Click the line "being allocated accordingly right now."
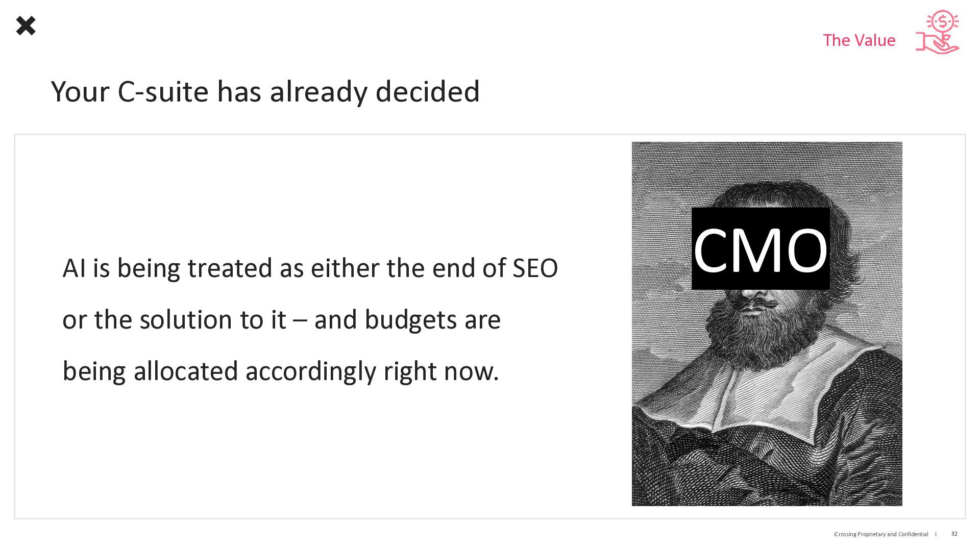This screenshot has width=980, height=551. pos(280,371)
